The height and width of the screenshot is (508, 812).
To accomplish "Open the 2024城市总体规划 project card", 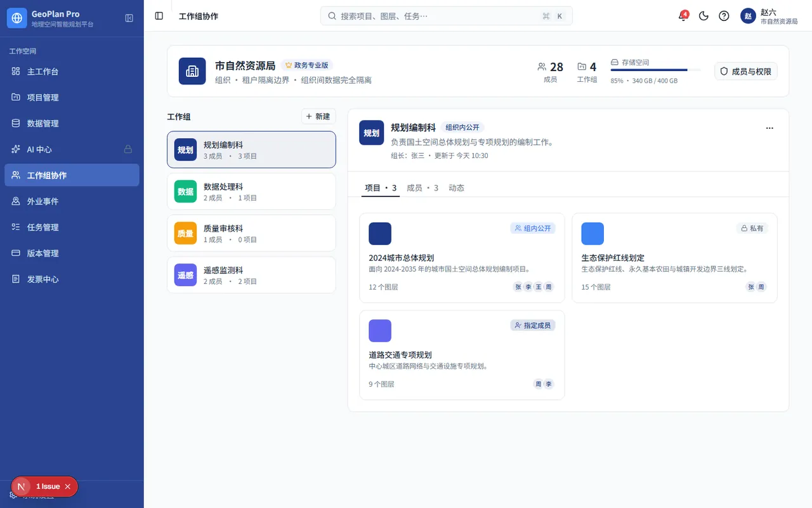I will pos(462,258).
